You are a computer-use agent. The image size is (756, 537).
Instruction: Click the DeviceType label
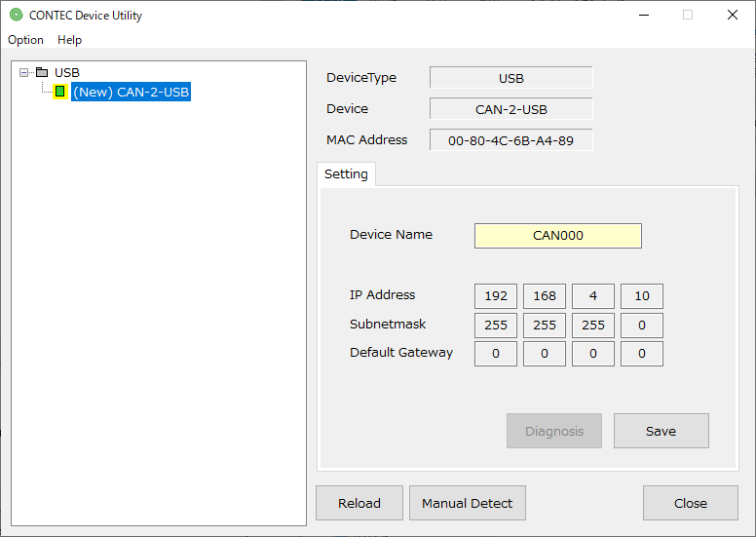pos(361,78)
